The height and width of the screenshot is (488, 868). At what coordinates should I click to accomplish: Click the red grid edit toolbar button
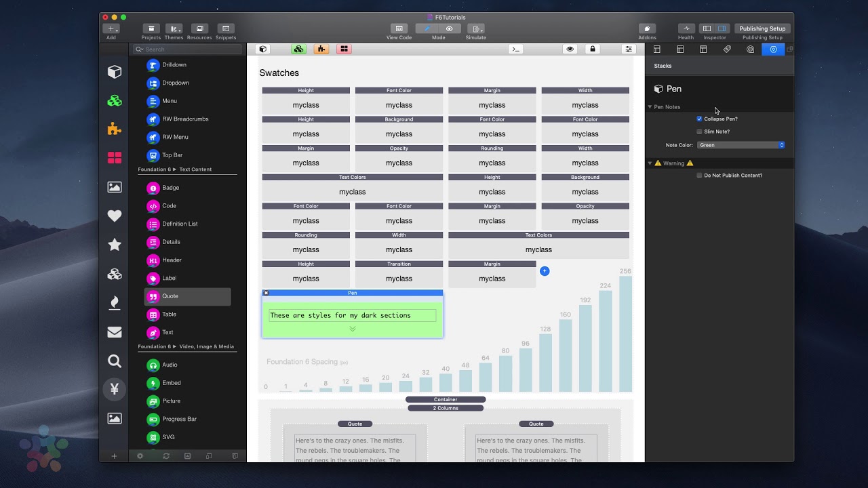(x=344, y=49)
